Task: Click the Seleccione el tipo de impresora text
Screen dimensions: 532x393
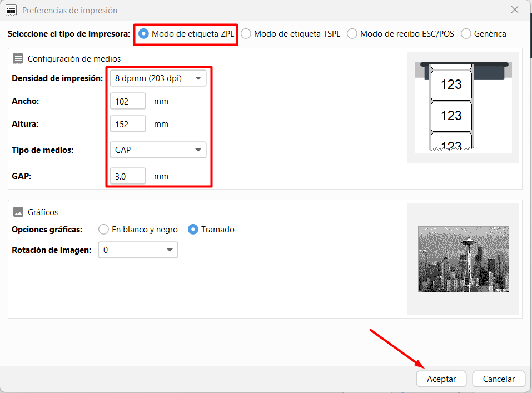Action: click(x=69, y=34)
